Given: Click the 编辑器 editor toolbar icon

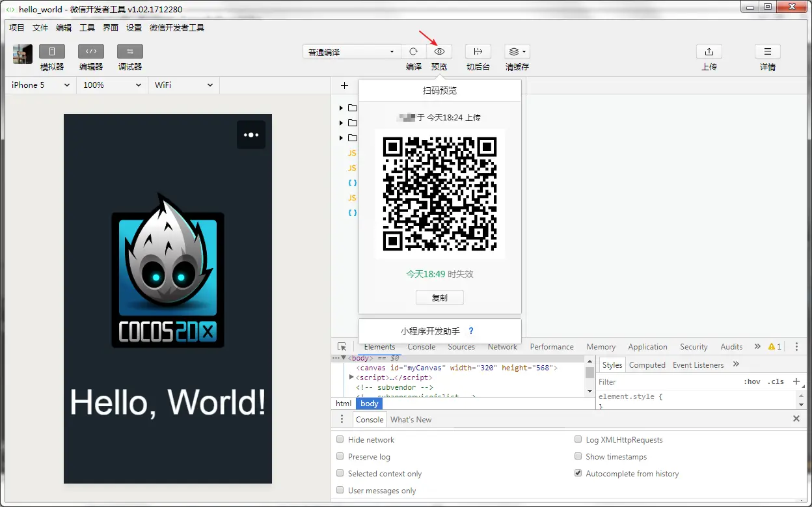Looking at the screenshot, I should pyautogui.click(x=91, y=52).
